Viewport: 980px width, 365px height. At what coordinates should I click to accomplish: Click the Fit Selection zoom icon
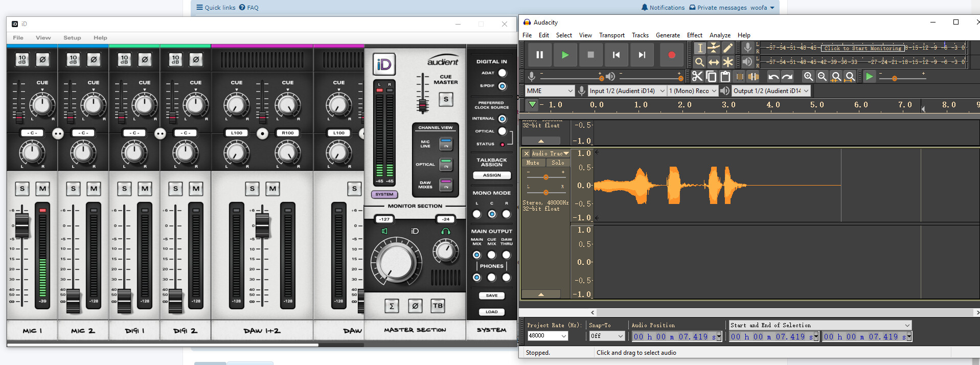click(836, 77)
